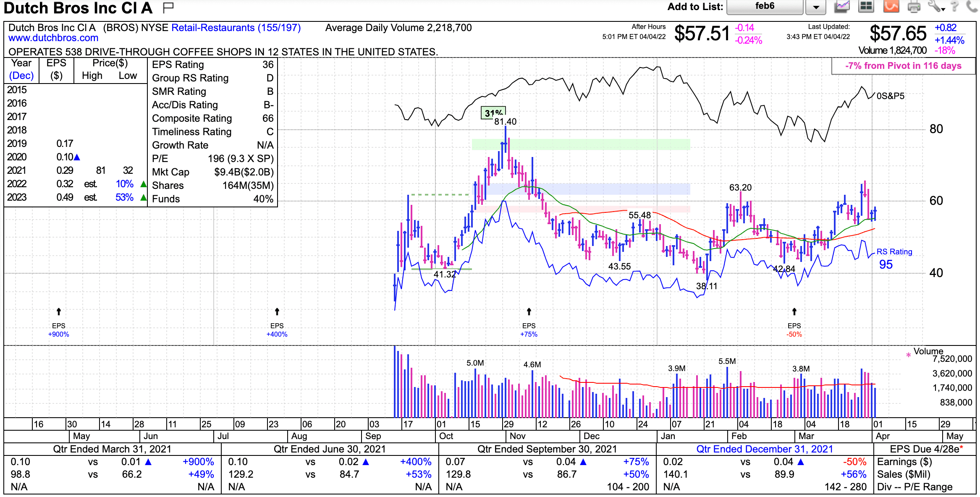Click the -7% from Pivot banner

click(903, 66)
